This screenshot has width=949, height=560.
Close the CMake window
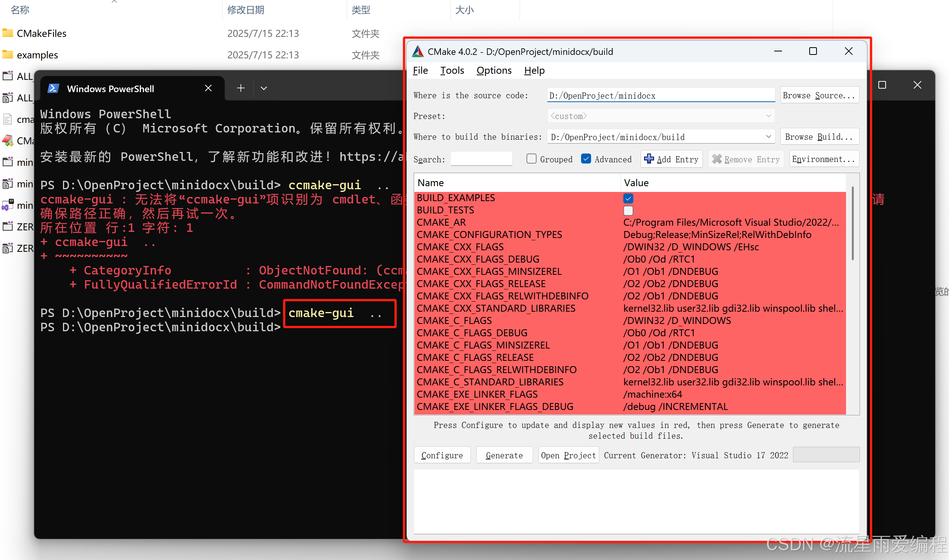click(849, 51)
